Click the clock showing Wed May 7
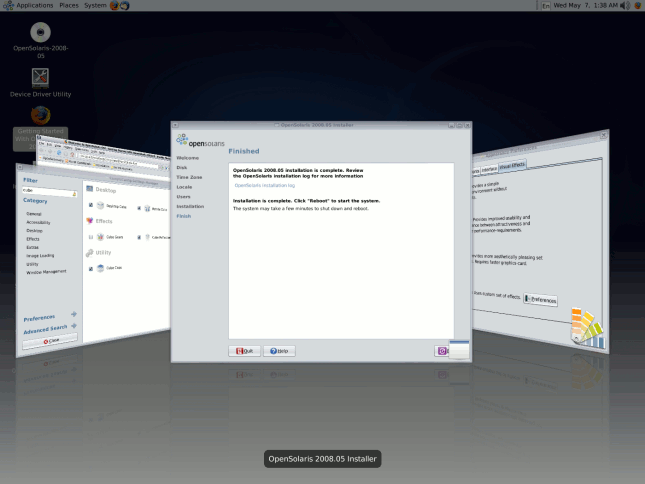 point(585,5)
